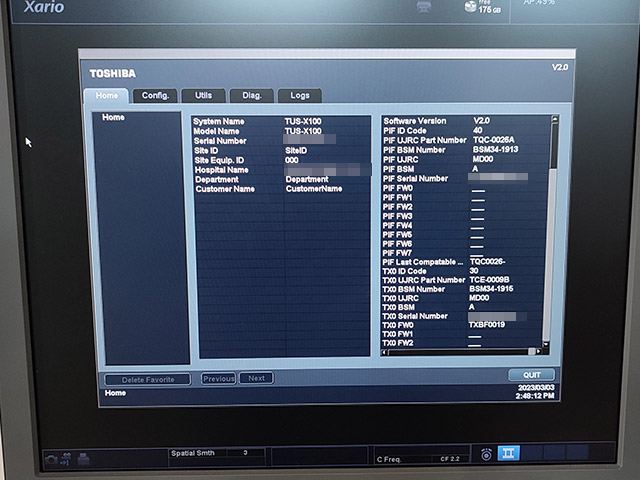
Task: Open the Logs tab
Action: [300, 96]
